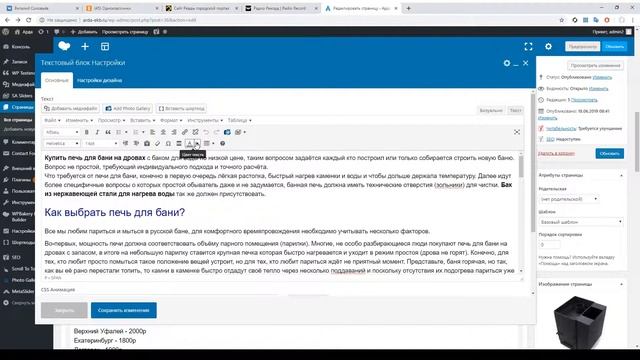The image size is (640, 360).
Task: Switch to the design settings tab
Action: (x=100, y=80)
